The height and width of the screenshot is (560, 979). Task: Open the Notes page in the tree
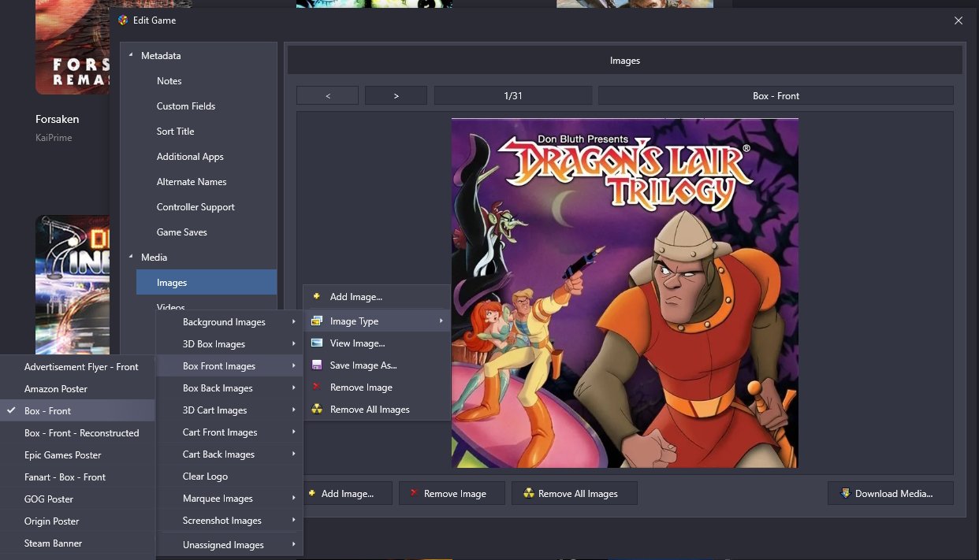[x=169, y=81]
